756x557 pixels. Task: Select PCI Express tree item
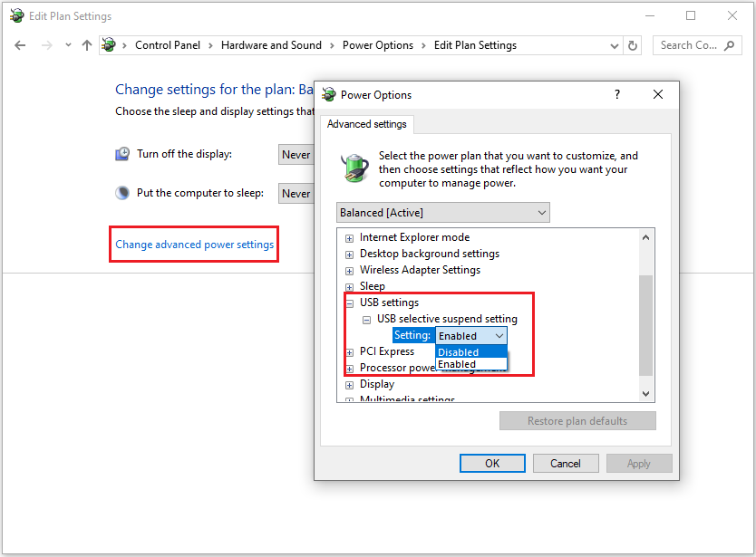click(387, 351)
